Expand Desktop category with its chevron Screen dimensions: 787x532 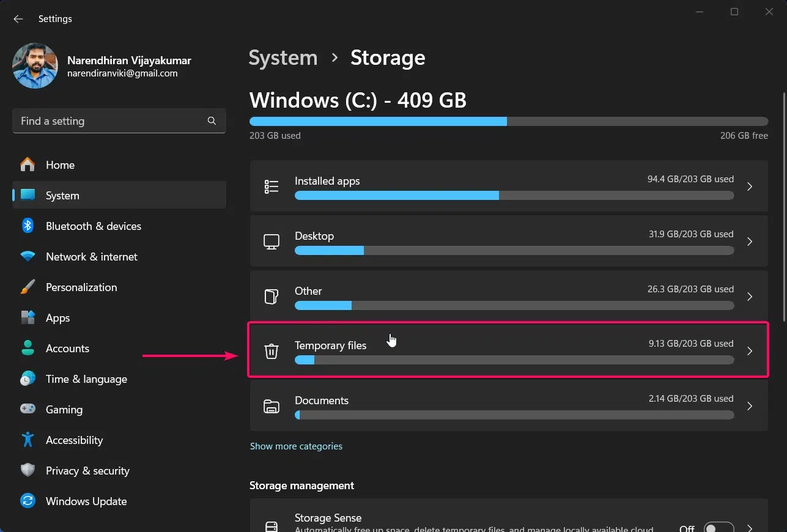pyautogui.click(x=750, y=242)
